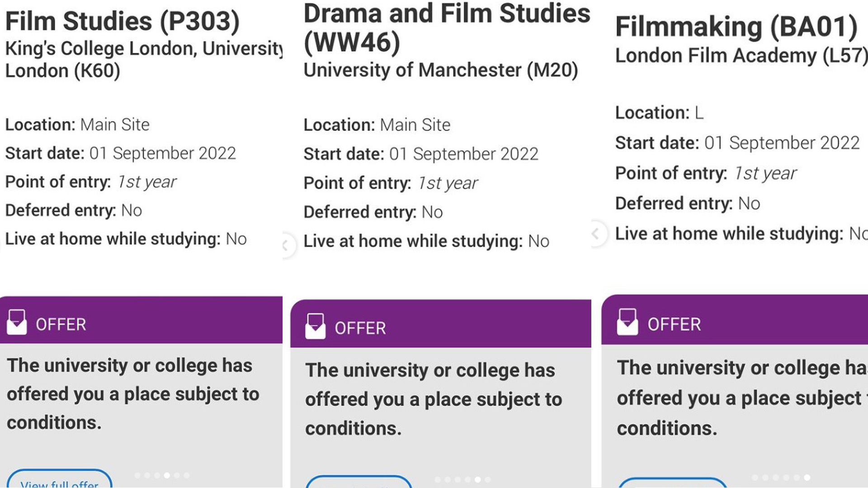Click the offer envelope icon on Filmmaking card
The height and width of the screenshot is (488, 868).
627,322
